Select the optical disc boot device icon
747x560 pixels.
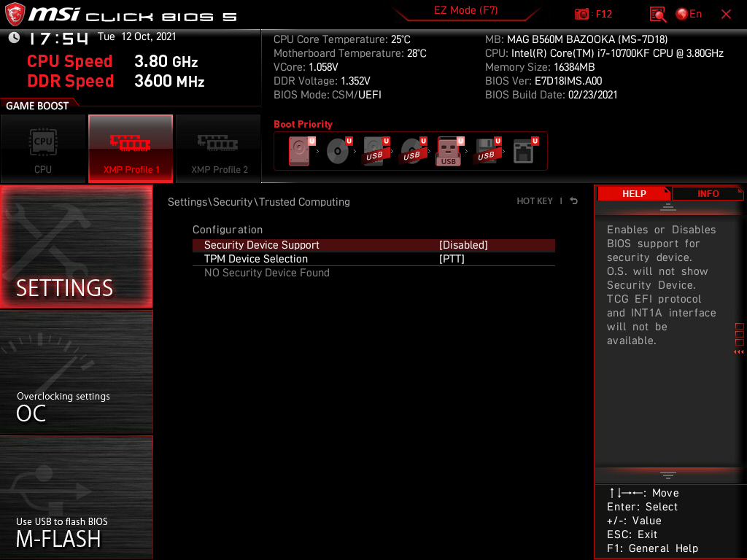point(338,151)
